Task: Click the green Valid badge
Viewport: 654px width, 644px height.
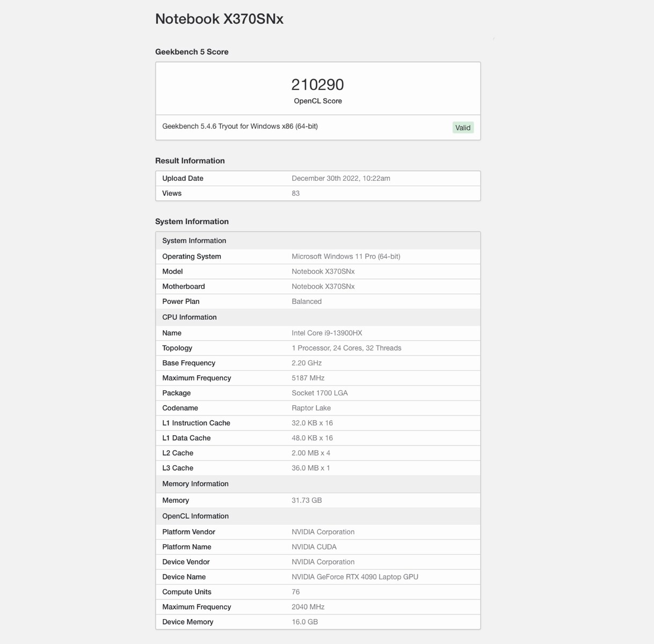Action: pyautogui.click(x=462, y=128)
